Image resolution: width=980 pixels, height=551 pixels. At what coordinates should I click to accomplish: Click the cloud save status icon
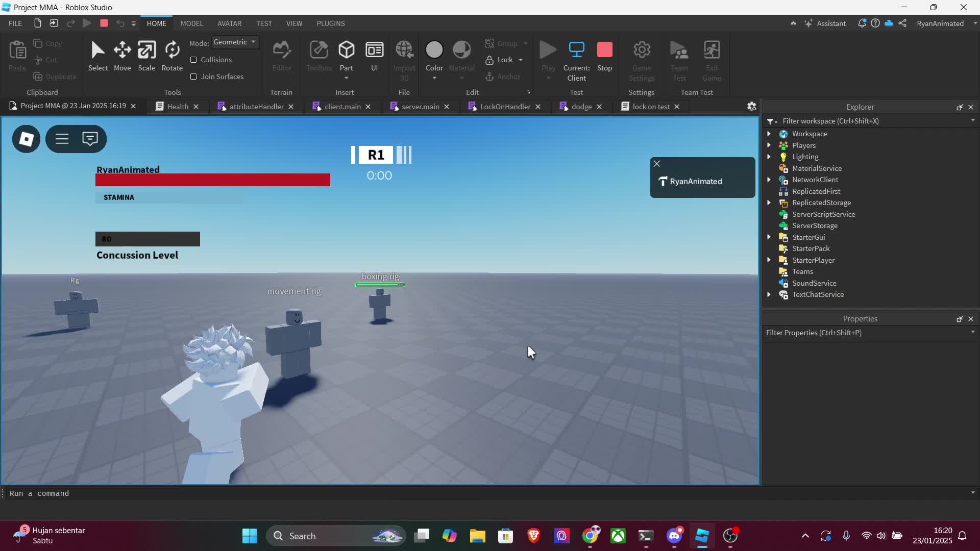889,23
